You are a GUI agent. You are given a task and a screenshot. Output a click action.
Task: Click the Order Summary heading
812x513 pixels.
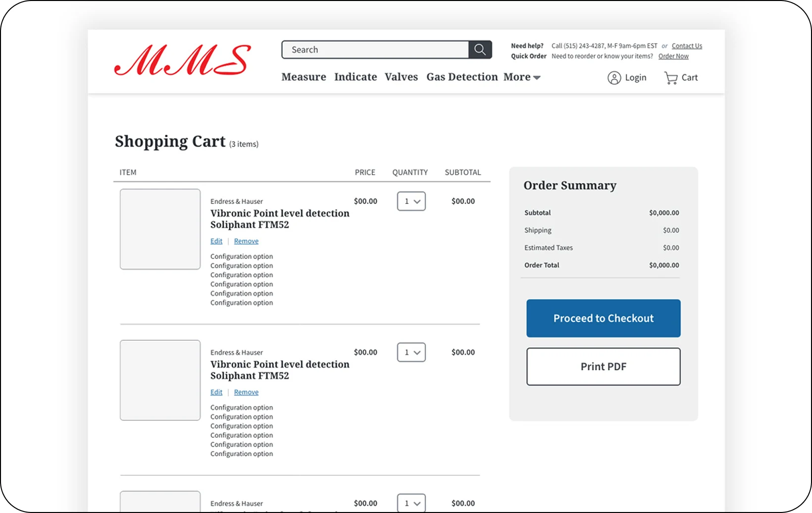point(570,186)
